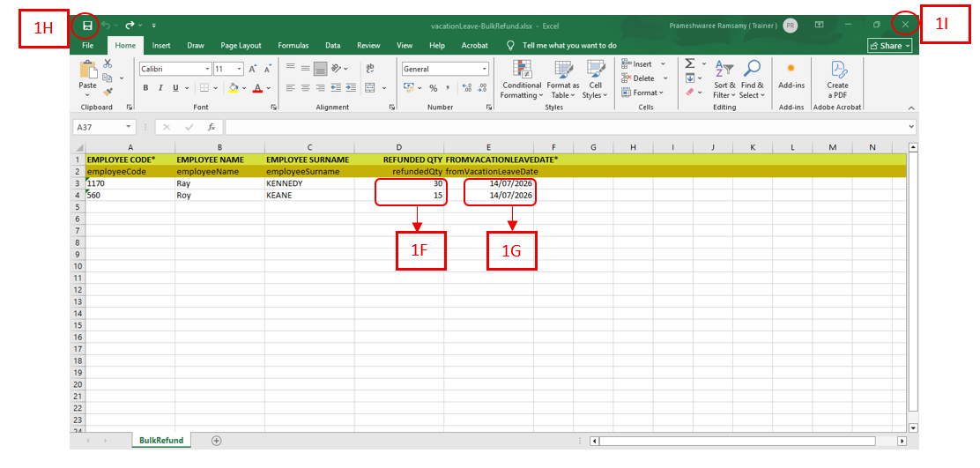
Task: Open Cell Styles gallery
Action: tap(594, 79)
